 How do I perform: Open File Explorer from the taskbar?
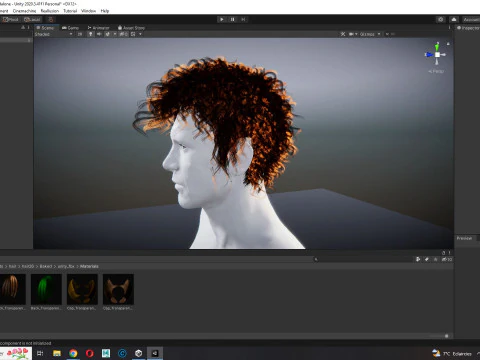point(57,353)
